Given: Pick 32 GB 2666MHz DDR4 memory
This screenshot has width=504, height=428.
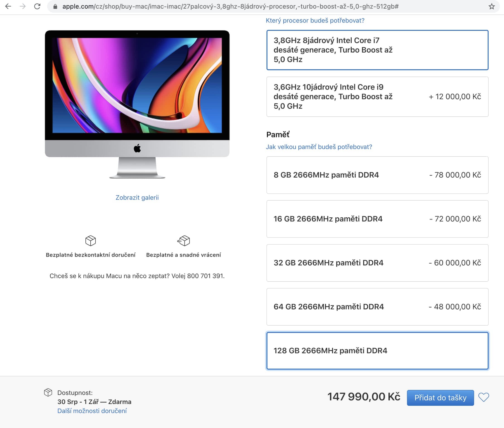Looking at the screenshot, I should pos(377,263).
